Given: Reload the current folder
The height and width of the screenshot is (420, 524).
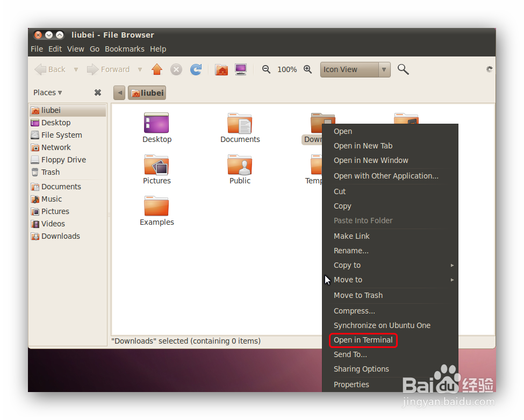Looking at the screenshot, I should 196,69.
